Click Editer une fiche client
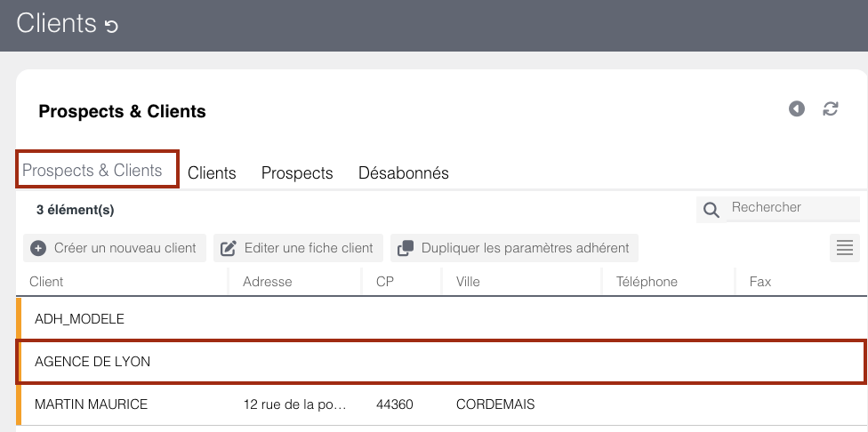The height and width of the screenshot is (432, 868). click(x=299, y=248)
